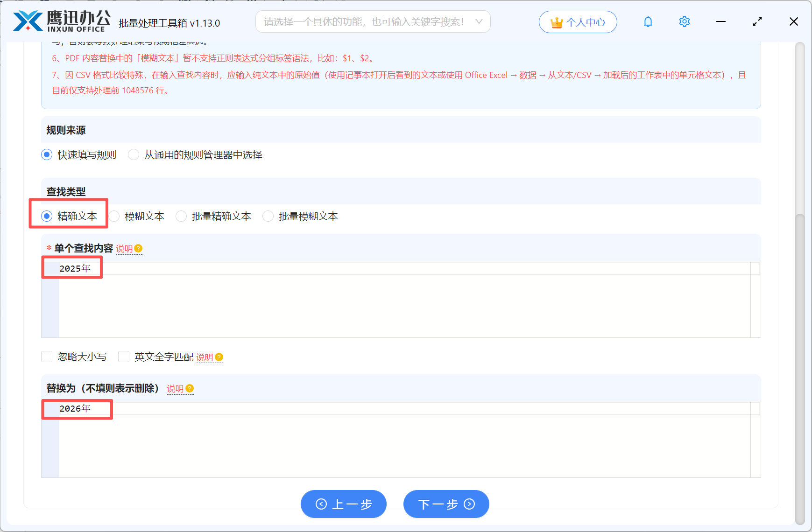Open the settings gear icon
812x532 pixels.
point(684,21)
